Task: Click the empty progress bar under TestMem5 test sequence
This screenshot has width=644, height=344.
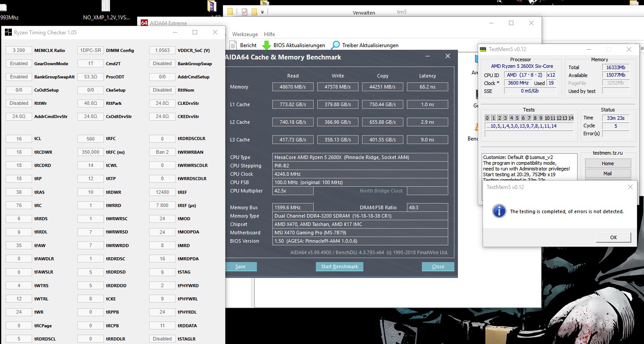Action: tap(529, 133)
